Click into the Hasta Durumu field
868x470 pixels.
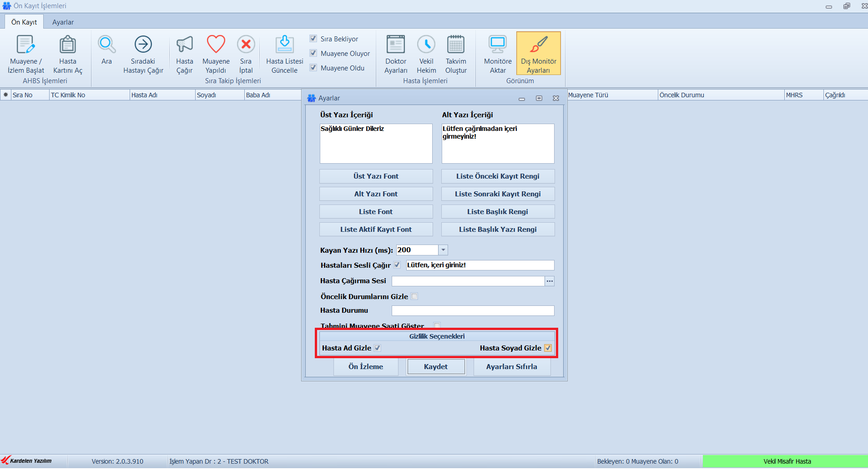(473, 310)
